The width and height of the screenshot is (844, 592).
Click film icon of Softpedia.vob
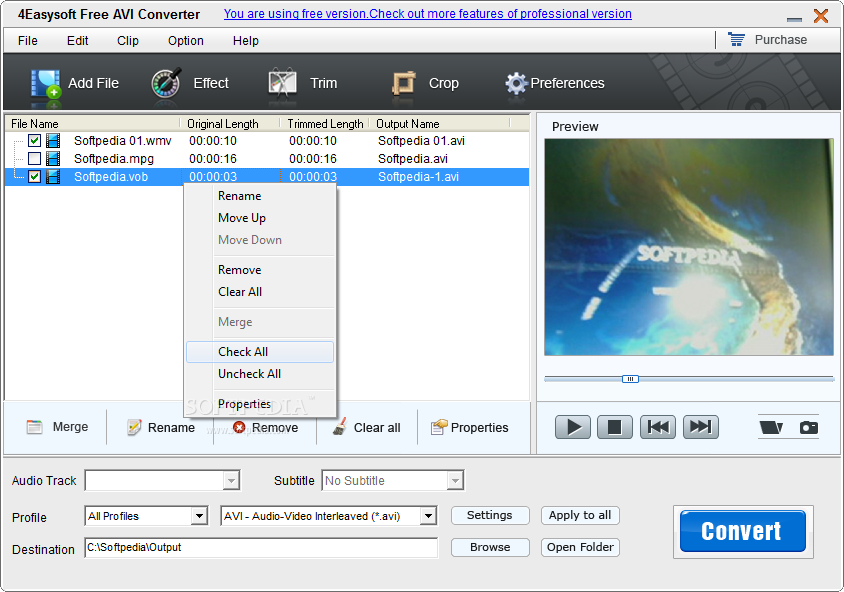point(53,177)
